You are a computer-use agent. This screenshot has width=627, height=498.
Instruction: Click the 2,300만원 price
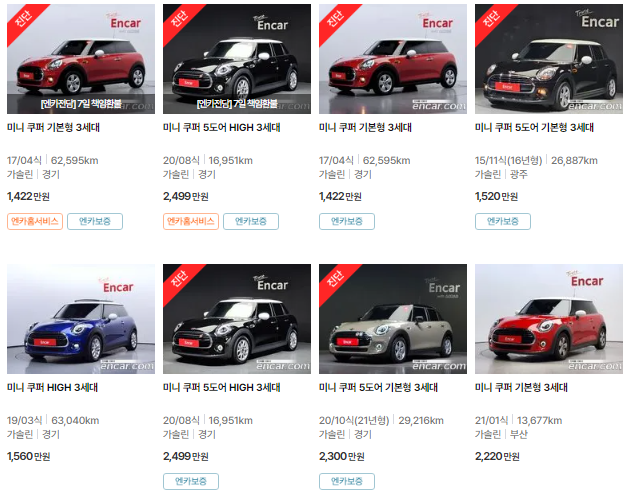[341, 456]
